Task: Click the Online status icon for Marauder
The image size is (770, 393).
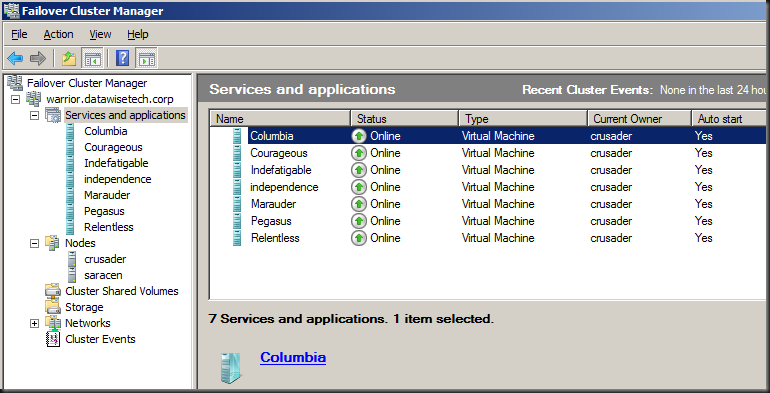Action: (x=359, y=204)
